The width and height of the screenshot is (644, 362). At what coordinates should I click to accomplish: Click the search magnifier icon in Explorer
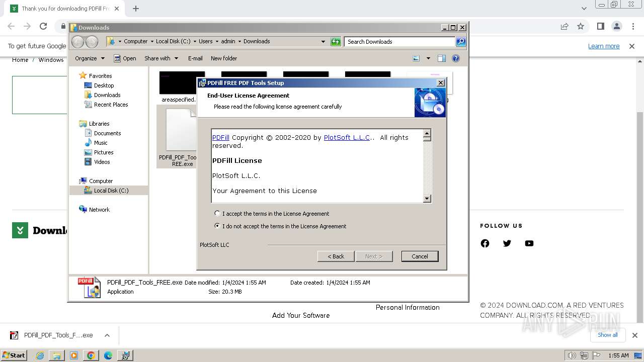coord(461,42)
